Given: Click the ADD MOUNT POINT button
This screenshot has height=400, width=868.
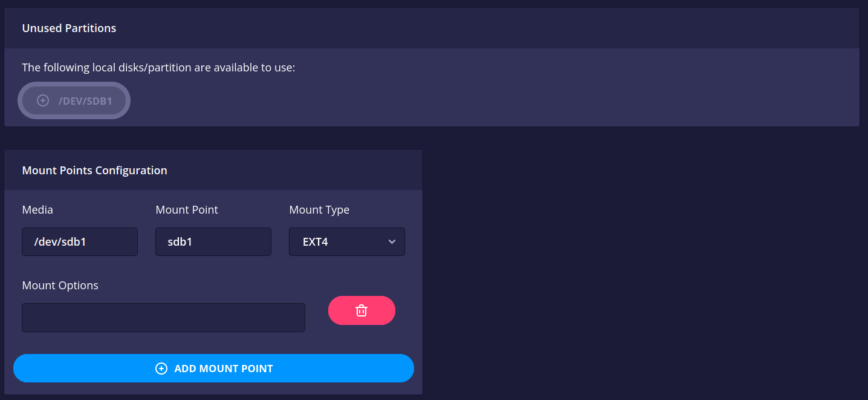Looking at the screenshot, I should pyautogui.click(x=213, y=369).
